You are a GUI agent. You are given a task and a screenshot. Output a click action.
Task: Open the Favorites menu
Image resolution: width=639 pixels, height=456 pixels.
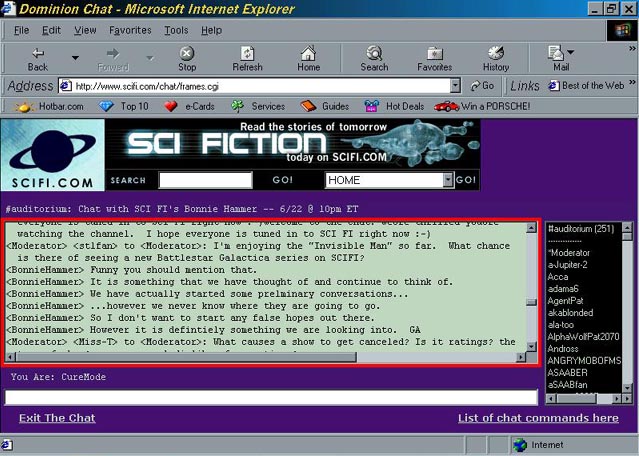[130, 30]
